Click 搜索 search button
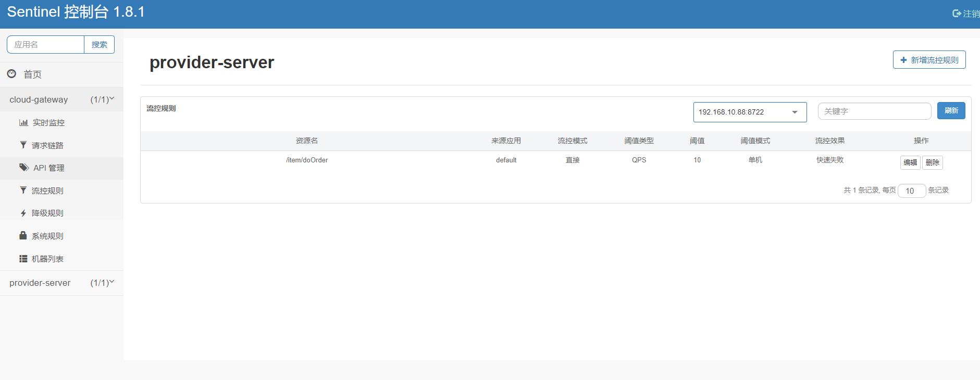Screen dimensions: 980x380 point(99,45)
